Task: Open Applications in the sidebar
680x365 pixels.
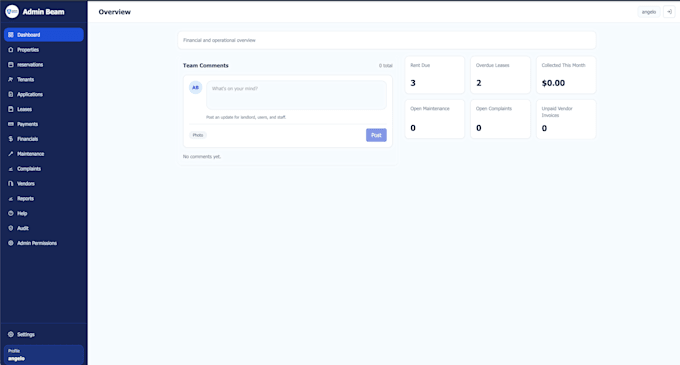Action: pos(44,94)
